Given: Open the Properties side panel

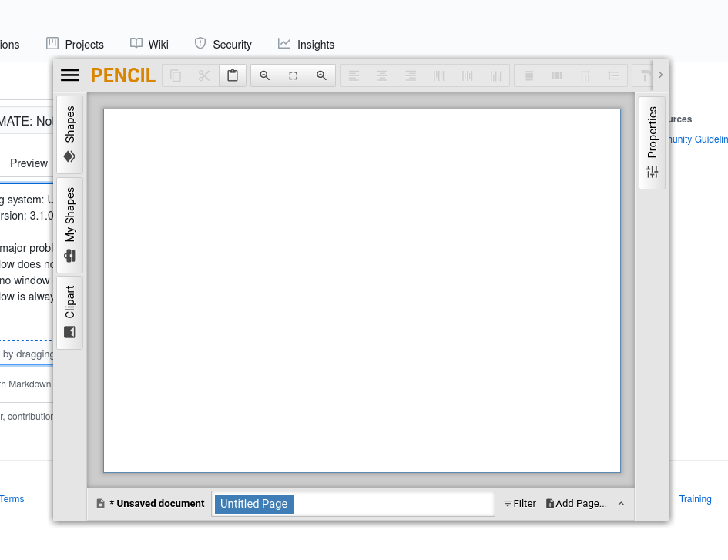Looking at the screenshot, I should click(652, 143).
